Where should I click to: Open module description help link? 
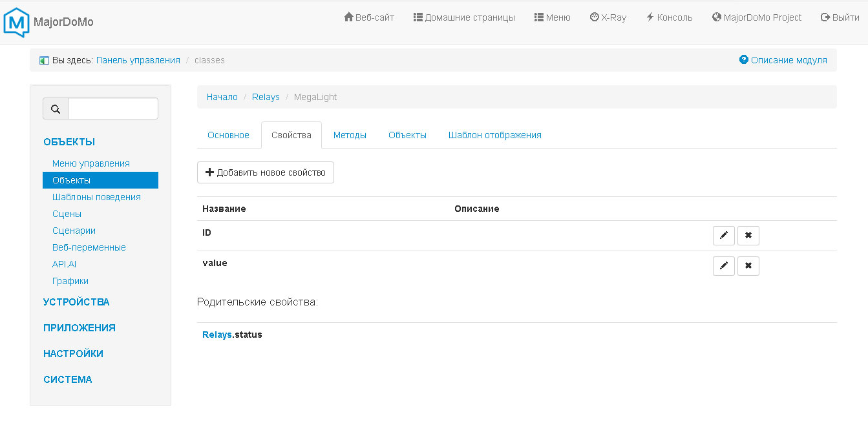[783, 60]
